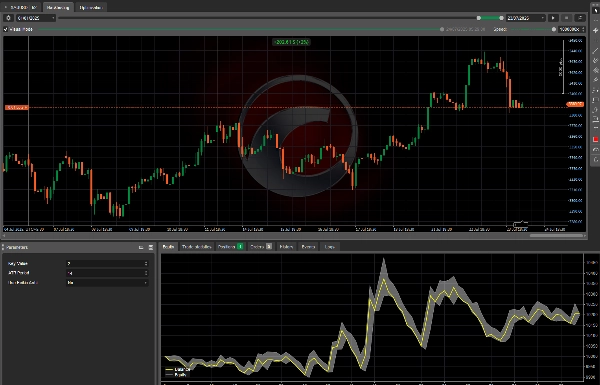Select the trend line drawing tool
This screenshot has width=600, height=385.
[x=595, y=51]
